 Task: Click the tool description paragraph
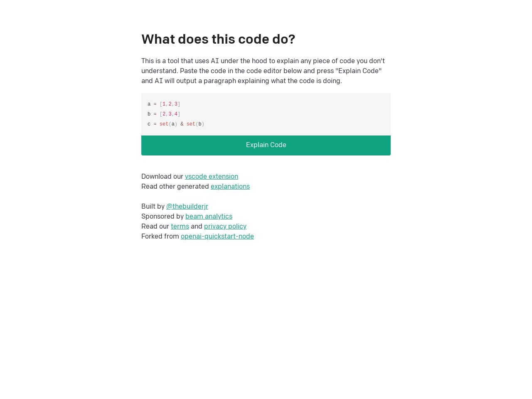point(263,71)
